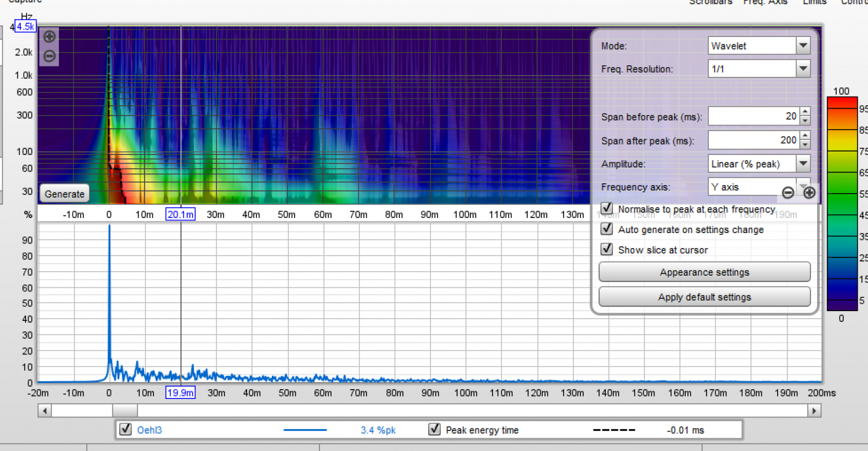The width and height of the screenshot is (868, 451).
Task: Open Scrollbars menu item
Action: (711, 2)
